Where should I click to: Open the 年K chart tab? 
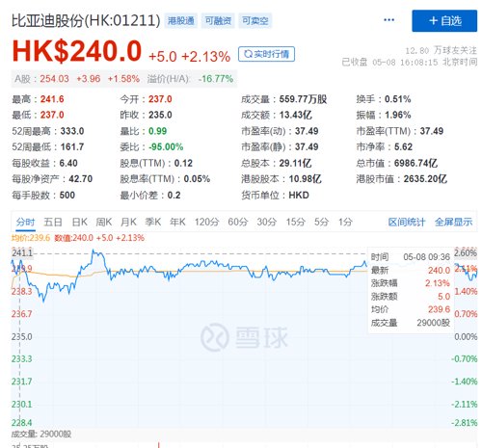coord(177,222)
